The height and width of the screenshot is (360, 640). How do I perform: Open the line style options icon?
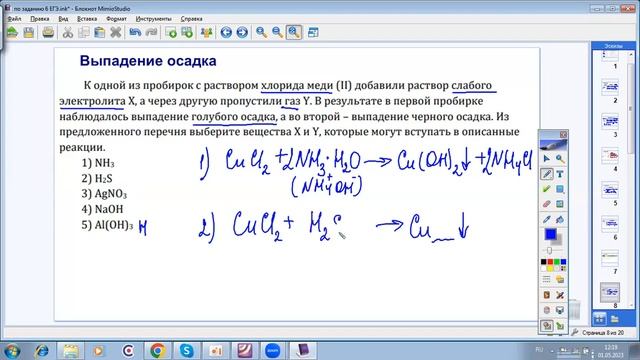pyautogui.click(x=547, y=280)
